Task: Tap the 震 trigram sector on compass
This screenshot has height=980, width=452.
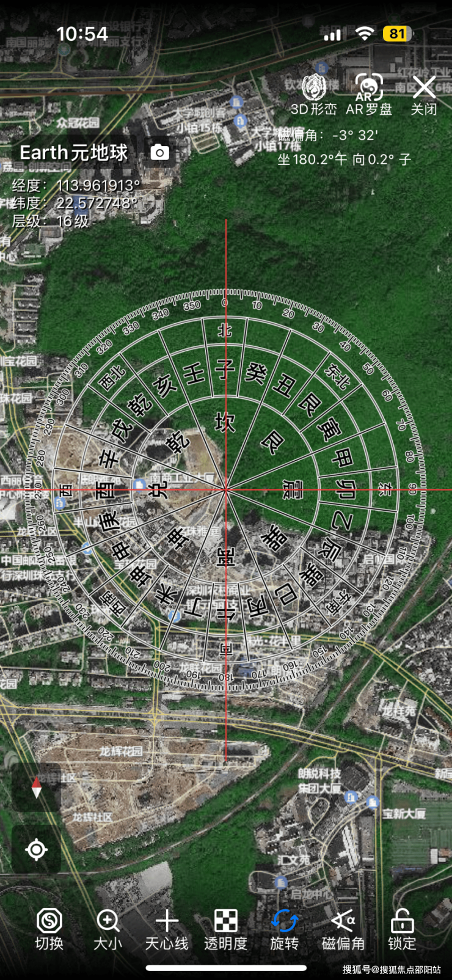Action: coord(292,489)
